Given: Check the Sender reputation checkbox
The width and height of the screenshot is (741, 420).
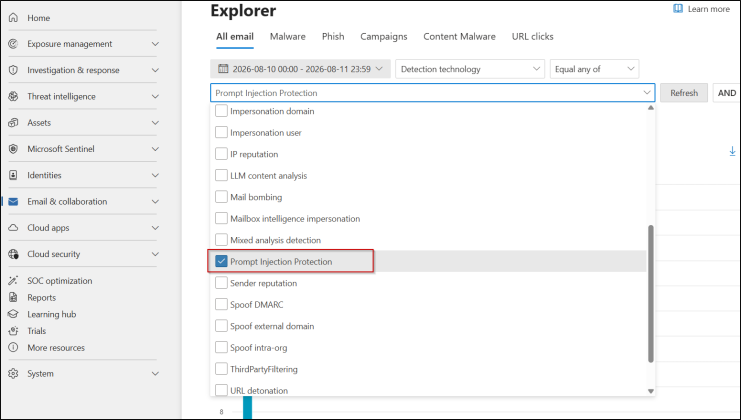Looking at the screenshot, I should coord(221,283).
